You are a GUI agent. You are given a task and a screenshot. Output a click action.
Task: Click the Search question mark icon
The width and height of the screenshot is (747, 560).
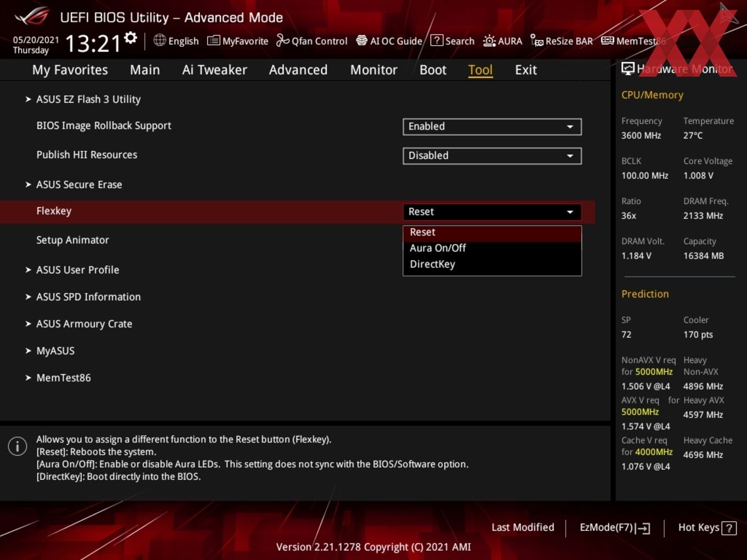click(437, 40)
